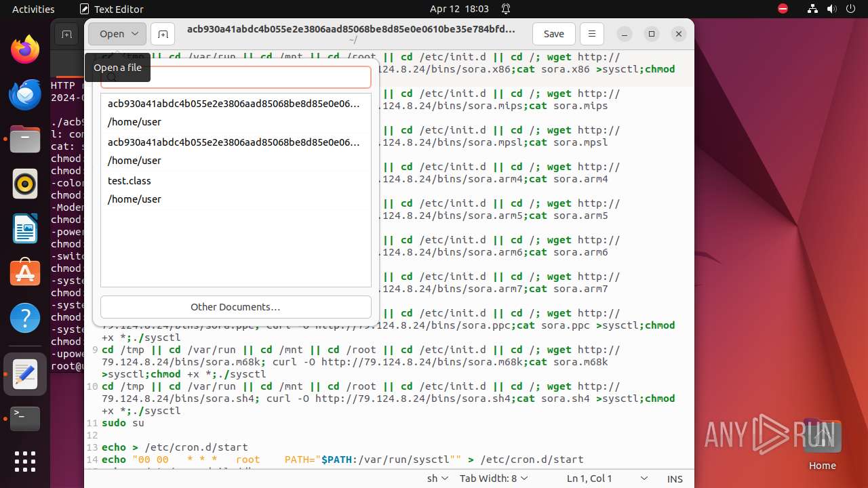This screenshot has height=488, width=868.
Task: Launch Thunderbird Mail from the dock
Action: tap(25, 94)
